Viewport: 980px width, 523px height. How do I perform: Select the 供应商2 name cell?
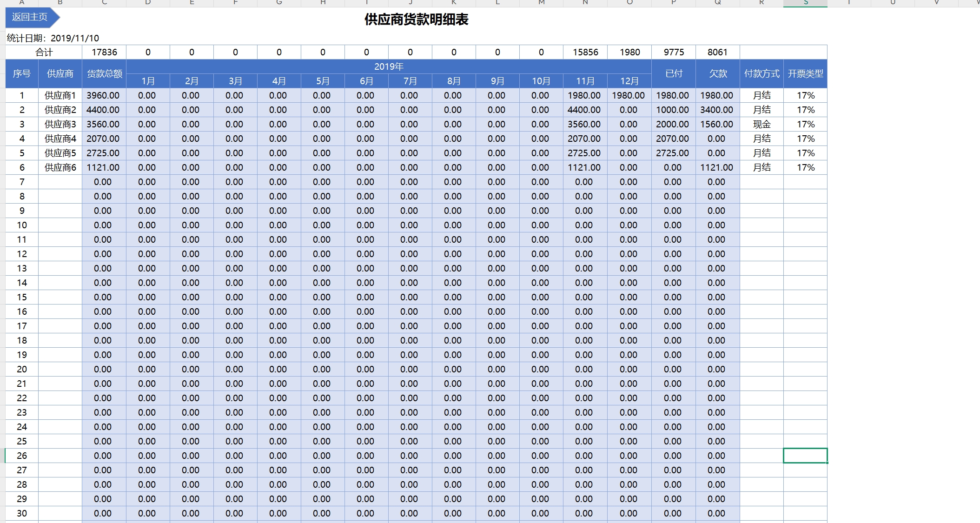pos(60,110)
